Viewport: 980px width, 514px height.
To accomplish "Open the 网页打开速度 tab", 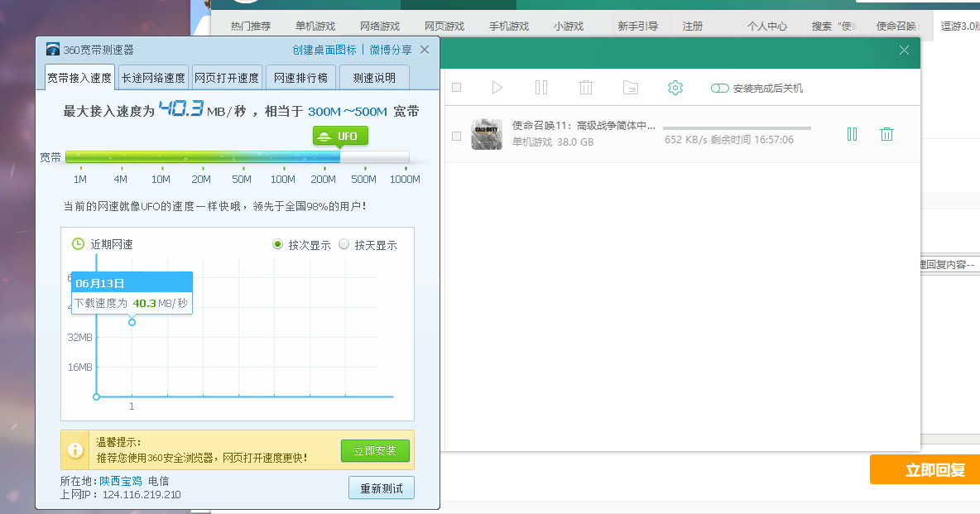I will click(x=227, y=78).
